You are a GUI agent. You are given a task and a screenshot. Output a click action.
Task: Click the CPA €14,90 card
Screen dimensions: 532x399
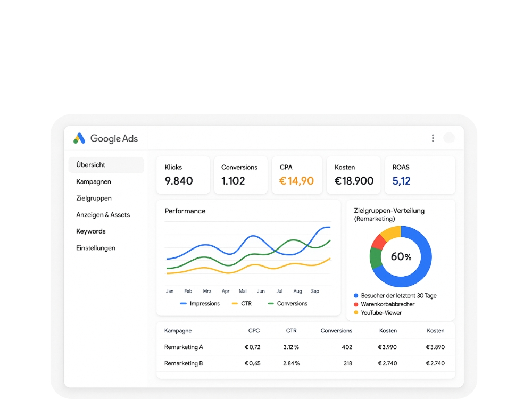[297, 175]
